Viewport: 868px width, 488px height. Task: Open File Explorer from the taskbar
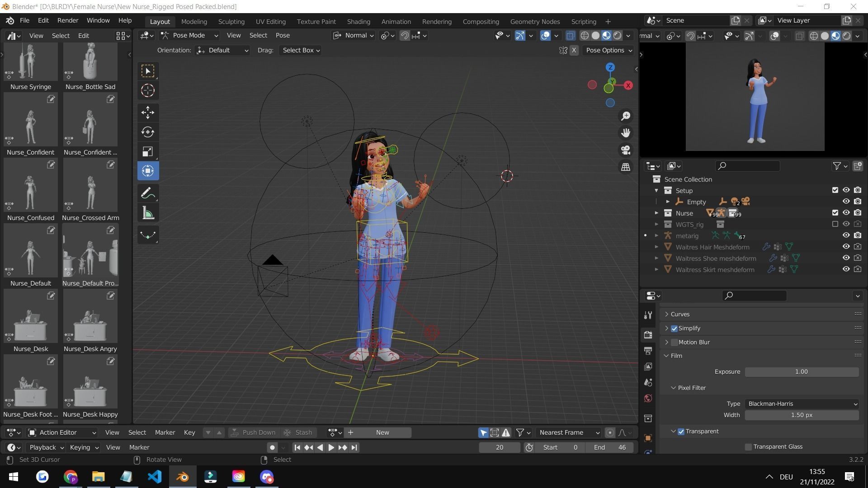click(99, 477)
